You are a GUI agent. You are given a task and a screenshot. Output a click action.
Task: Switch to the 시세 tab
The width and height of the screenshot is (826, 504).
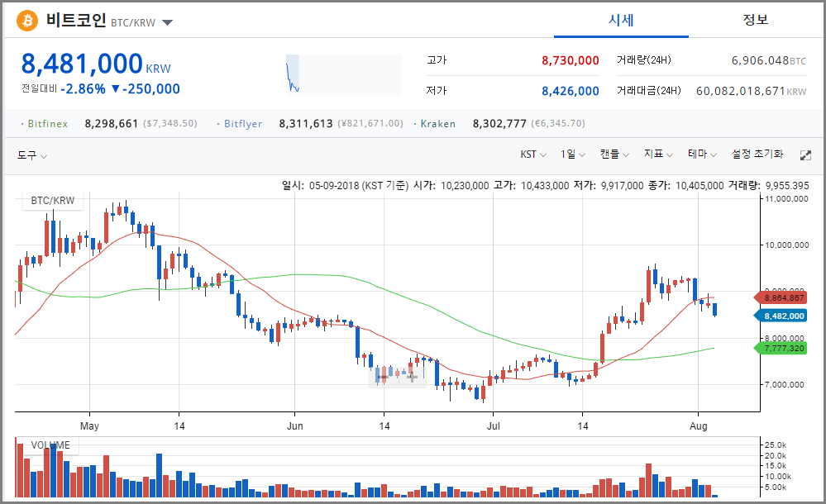click(621, 20)
